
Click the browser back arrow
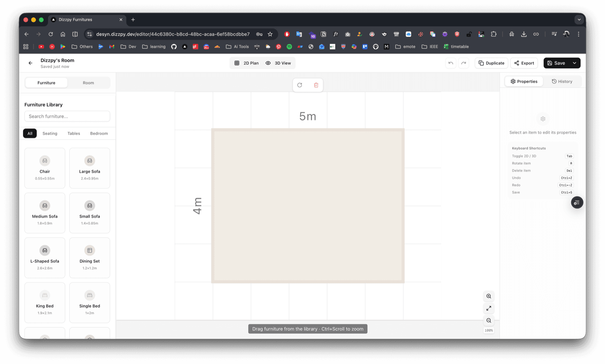click(26, 34)
